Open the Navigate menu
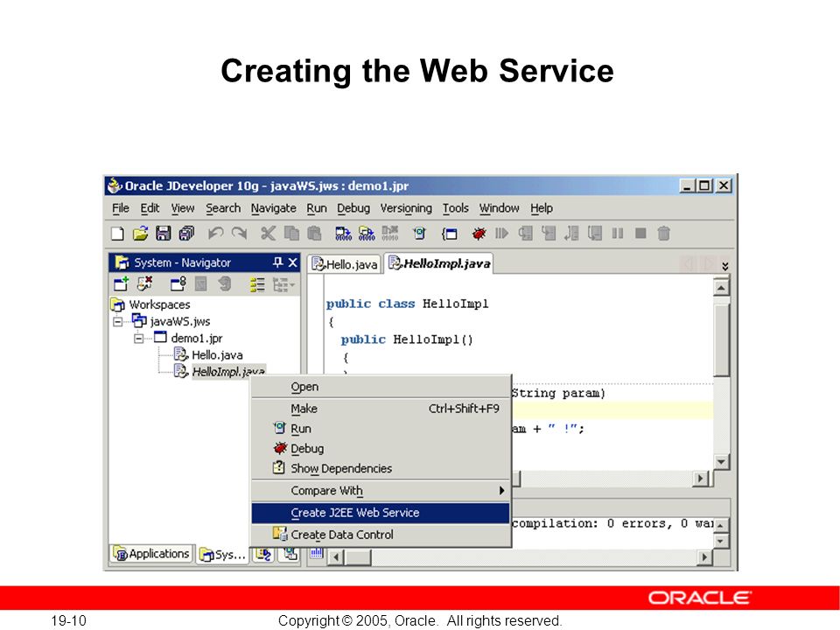This screenshot has height=630, width=840. pos(273,208)
